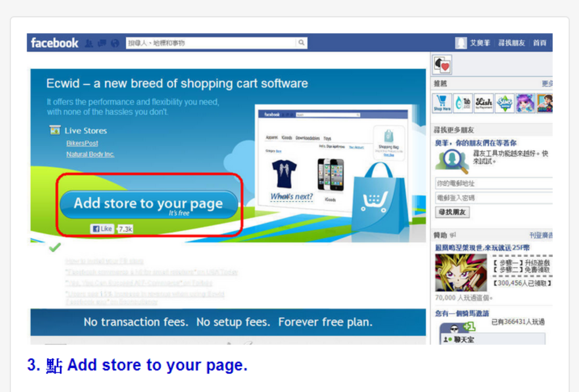Open Shop Here app icon
This screenshot has width=579, height=392.
[442, 103]
